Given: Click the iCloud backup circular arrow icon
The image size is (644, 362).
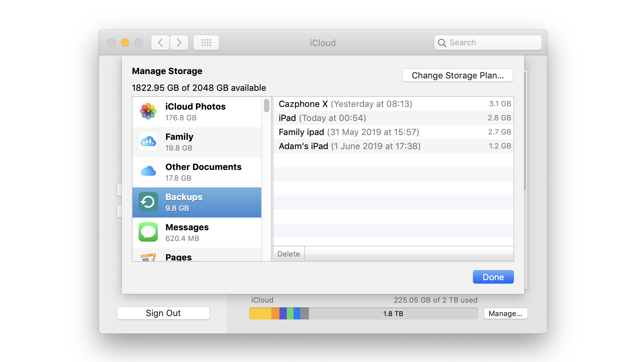Looking at the screenshot, I should coord(148,202).
